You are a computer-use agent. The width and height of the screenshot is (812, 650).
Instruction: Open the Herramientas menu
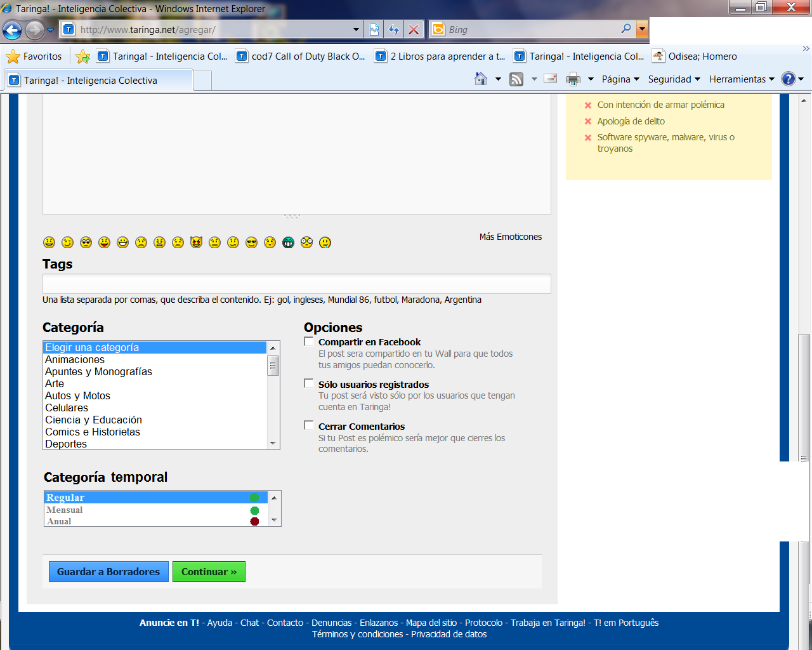[742, 79]
